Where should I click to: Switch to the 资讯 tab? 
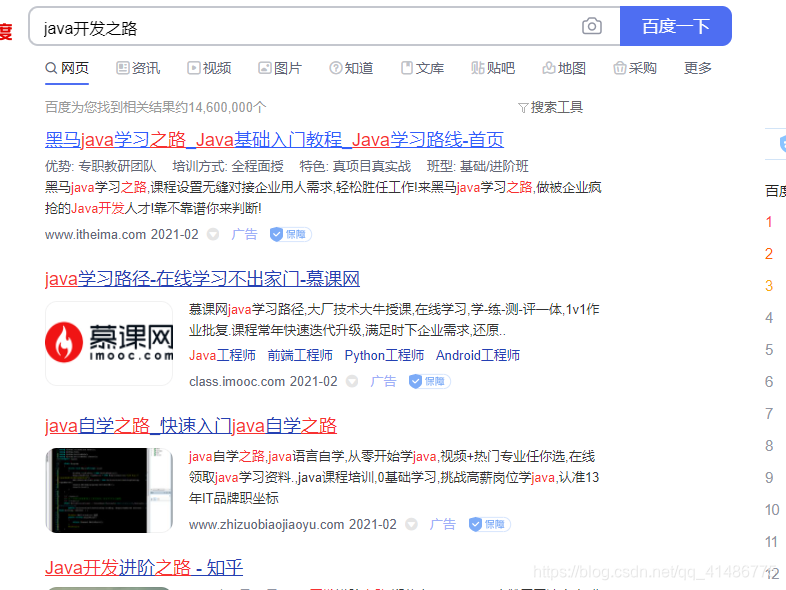click(138, 68)
